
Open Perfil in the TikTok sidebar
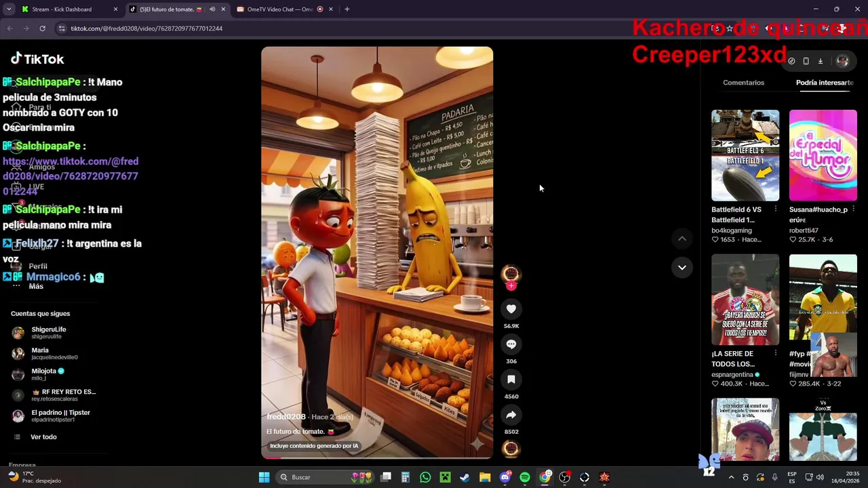38,266
